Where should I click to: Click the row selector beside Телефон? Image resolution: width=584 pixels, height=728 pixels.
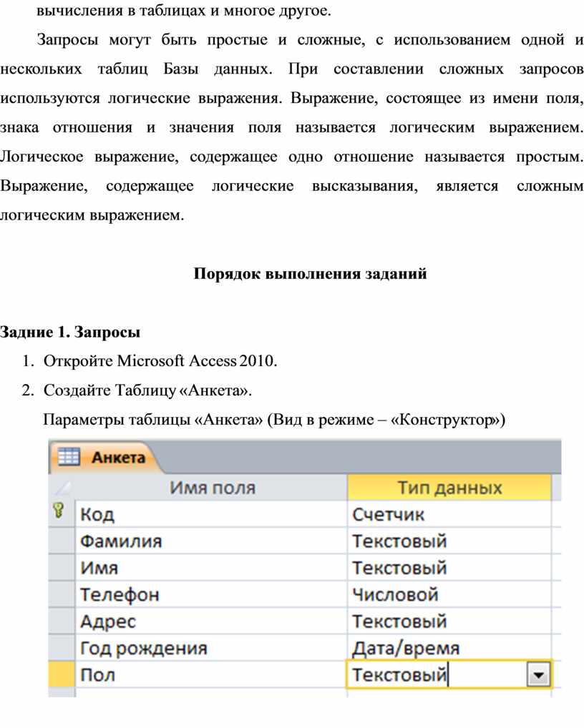62,594
